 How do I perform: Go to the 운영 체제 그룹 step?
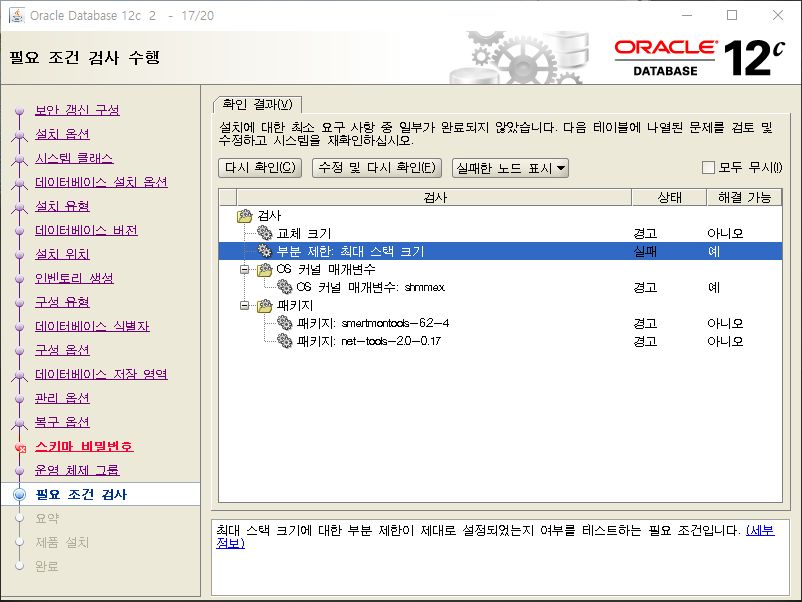77,470
